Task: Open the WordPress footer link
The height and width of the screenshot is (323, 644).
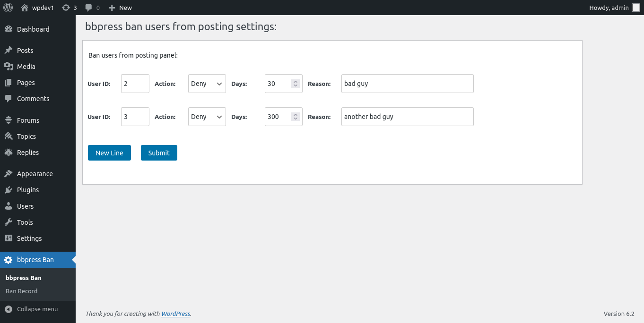Action: pyautogui.click(x=175, y=314)
